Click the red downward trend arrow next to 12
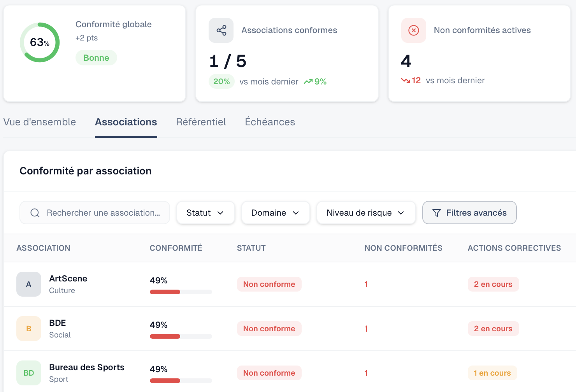The width and height of the screenshot is (576, 392). pyautogui.click(x=406, y=80)
